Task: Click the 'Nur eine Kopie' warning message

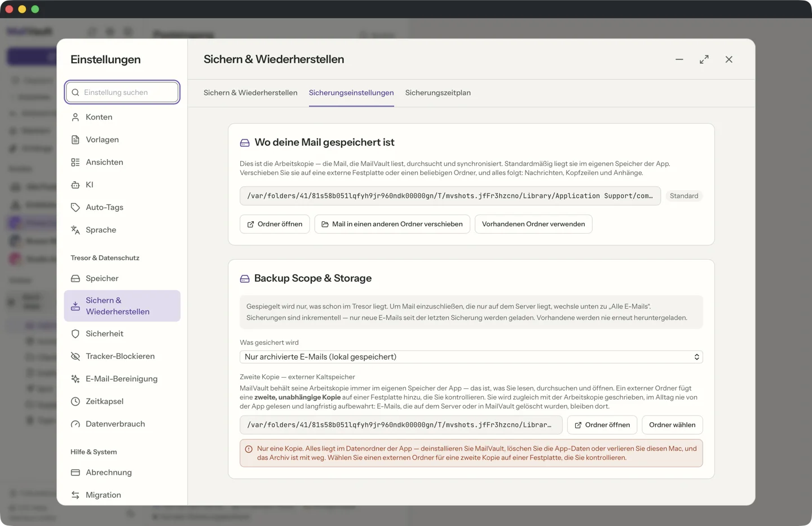Action: [x=471, y=453]
